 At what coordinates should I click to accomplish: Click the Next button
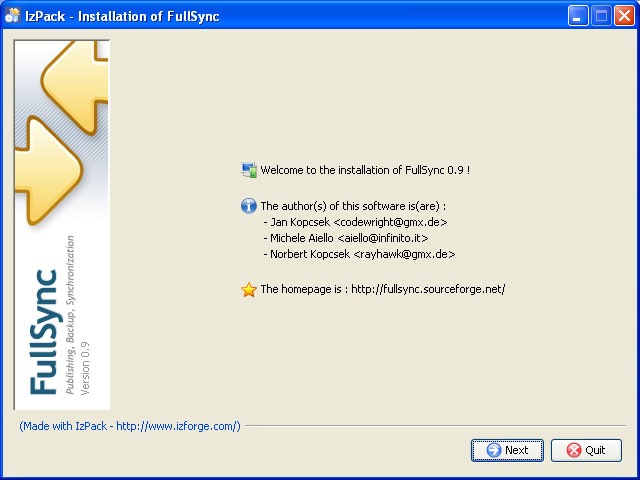(x=507, y=450)
